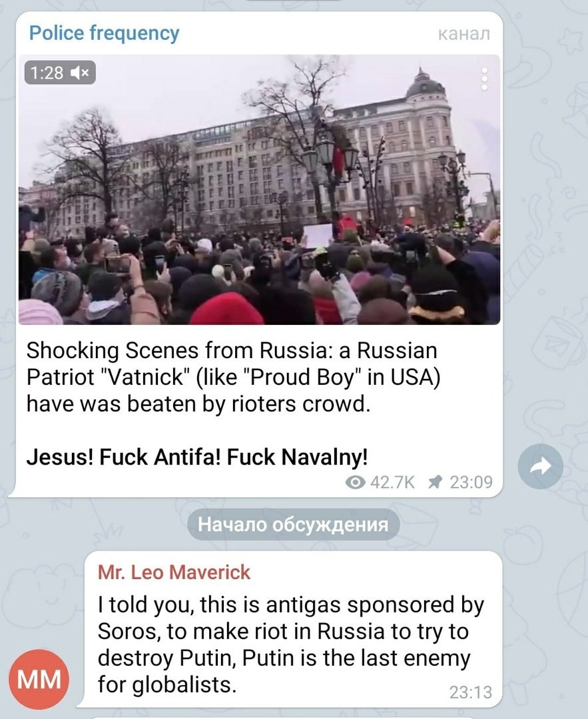Click the 23:13 comment timestamp
588x719 pixels.
pos(470,692)
